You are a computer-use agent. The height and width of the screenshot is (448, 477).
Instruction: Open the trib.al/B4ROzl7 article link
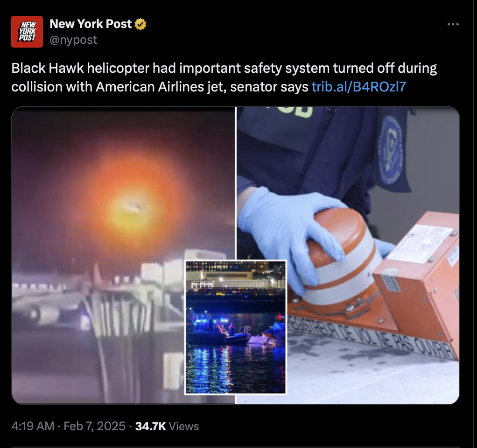(359, 87)
